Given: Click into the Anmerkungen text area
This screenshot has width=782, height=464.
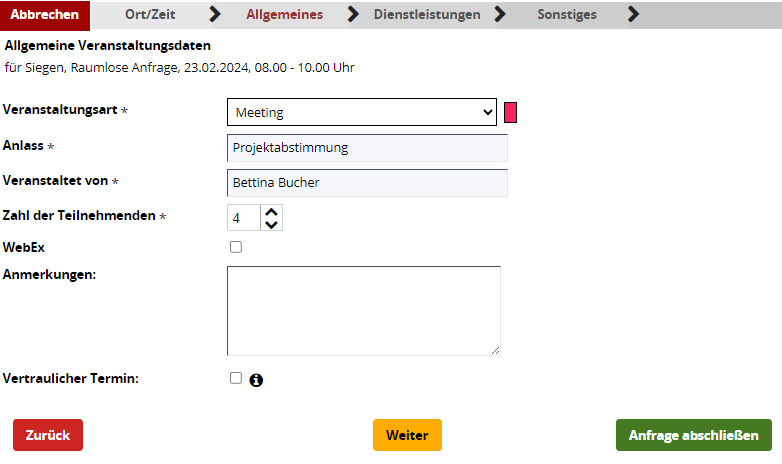Looking at the screenshot, I should [363, 310].
